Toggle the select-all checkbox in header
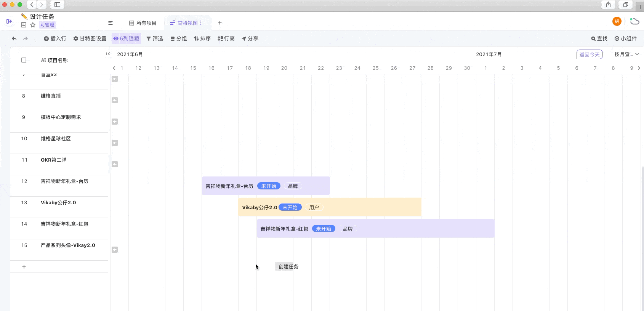 point(24,60)
